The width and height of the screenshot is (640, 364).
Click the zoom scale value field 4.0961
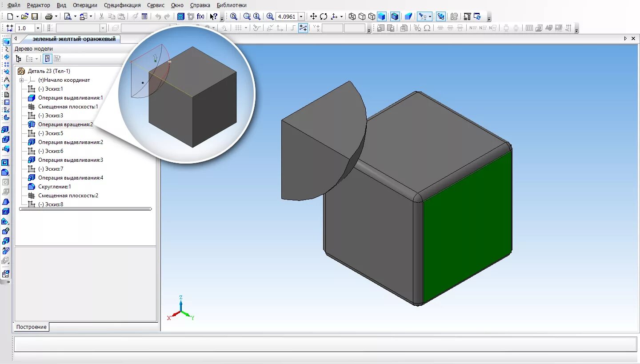pyautogui.click(x=287, y=16)
